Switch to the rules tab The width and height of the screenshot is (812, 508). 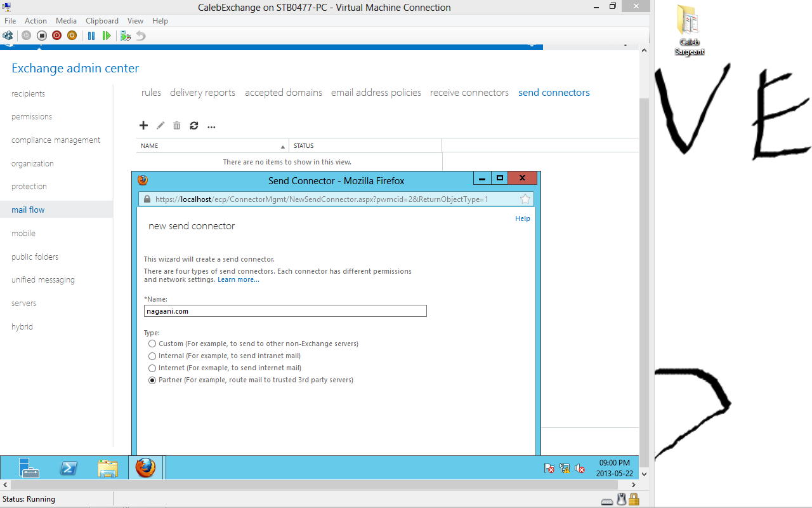pos(152,93)
